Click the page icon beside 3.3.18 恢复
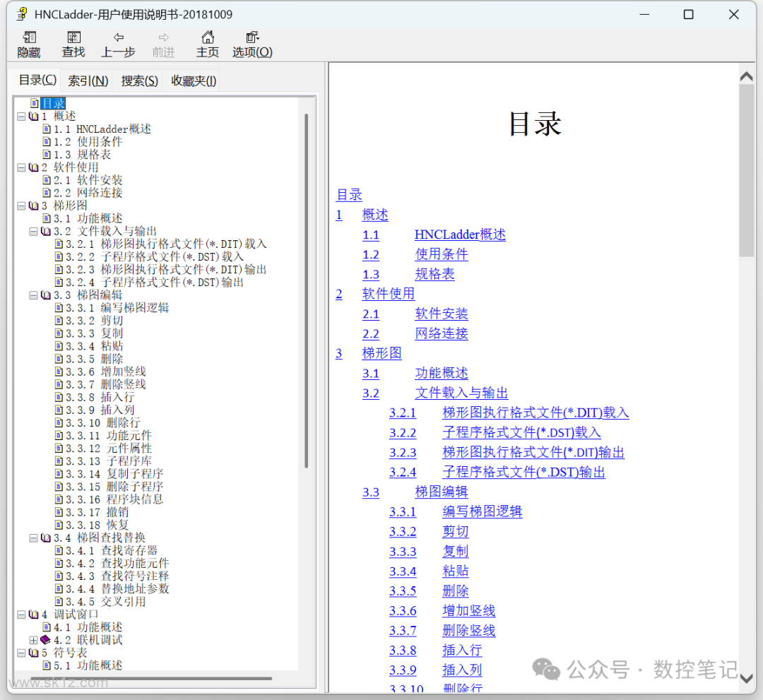The image size is (763, 700). [x=59, y=525]
